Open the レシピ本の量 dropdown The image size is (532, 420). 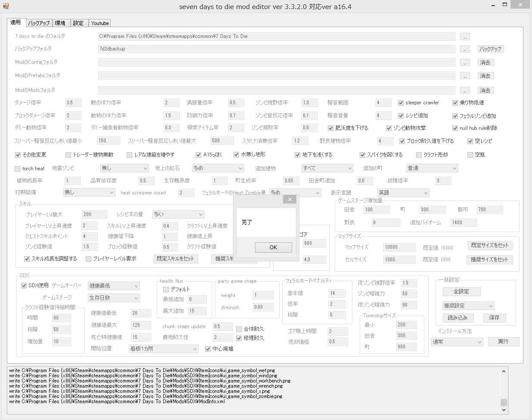[178, 214]
